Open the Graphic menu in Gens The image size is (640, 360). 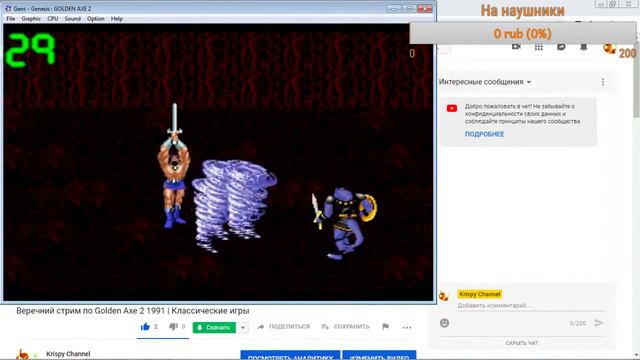pyautogui.click(x=31, y=19)
